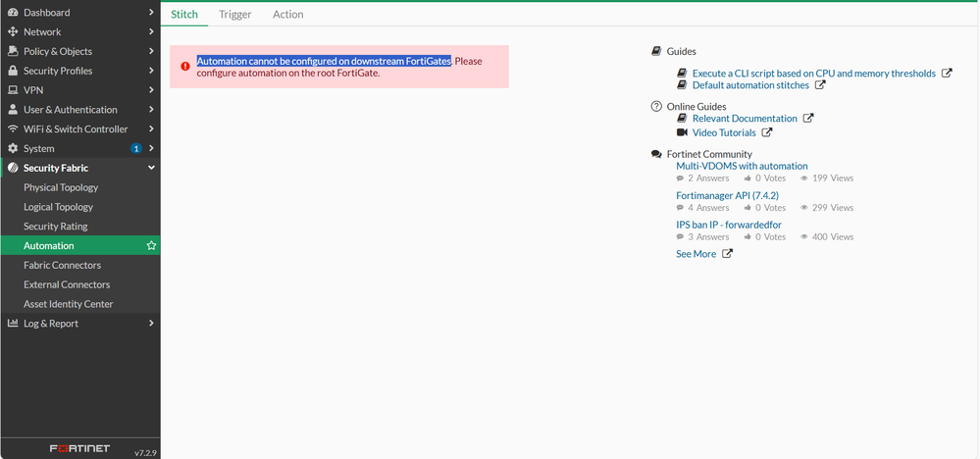Click the red error alert icon
This screenshot has width=980, height=459.
[x=184, y=67]
